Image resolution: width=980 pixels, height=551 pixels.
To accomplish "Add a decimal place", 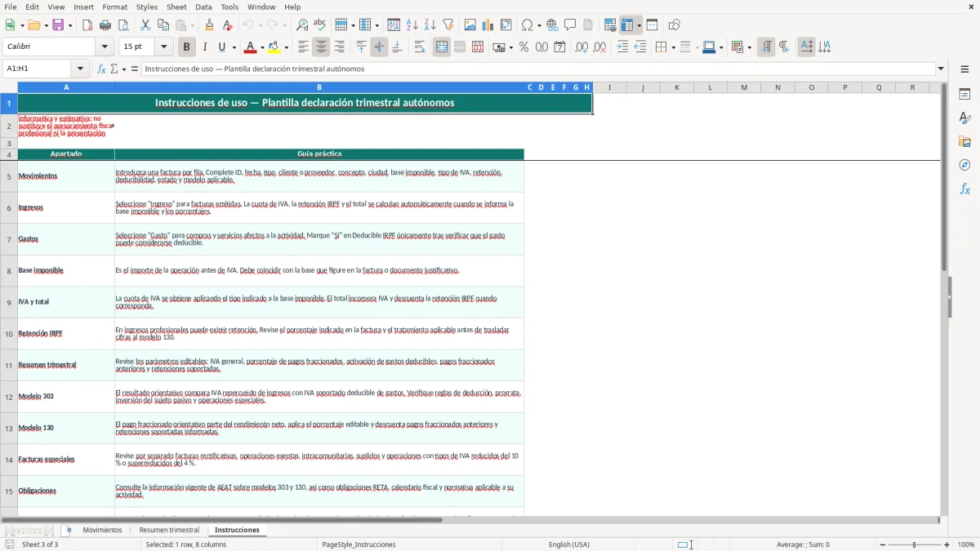I will click(x=581, y=47).
